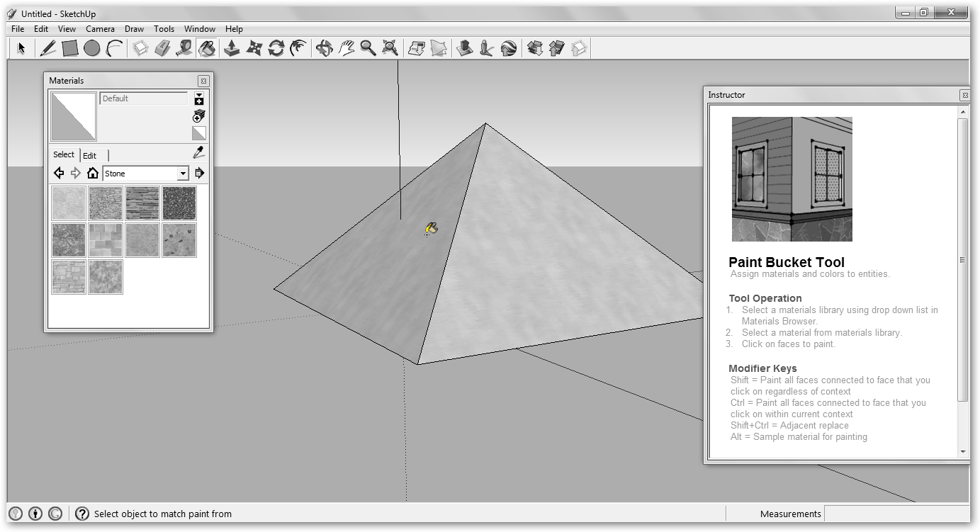Toggle the secondary selection pane button
The image size is (980, 532).
(199, 98)
